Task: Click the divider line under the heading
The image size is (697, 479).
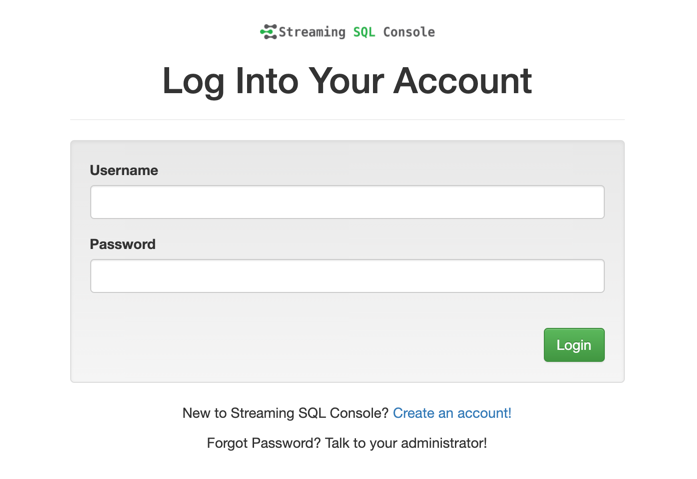Action: tap(347, 120)
